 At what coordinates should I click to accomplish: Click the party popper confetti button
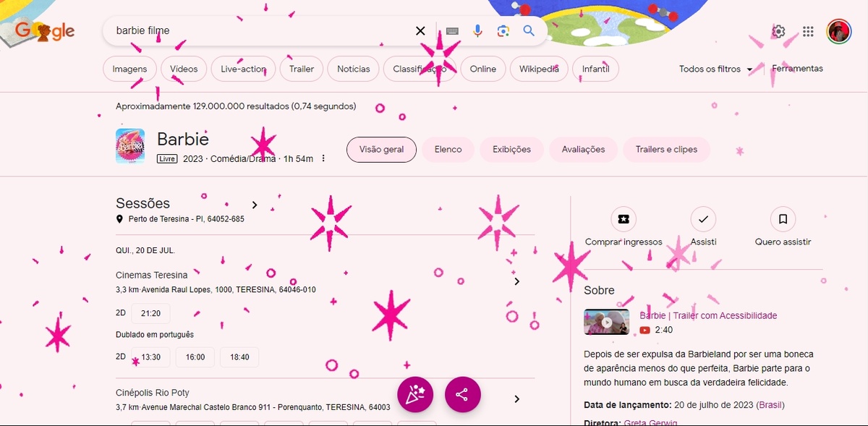415,395
